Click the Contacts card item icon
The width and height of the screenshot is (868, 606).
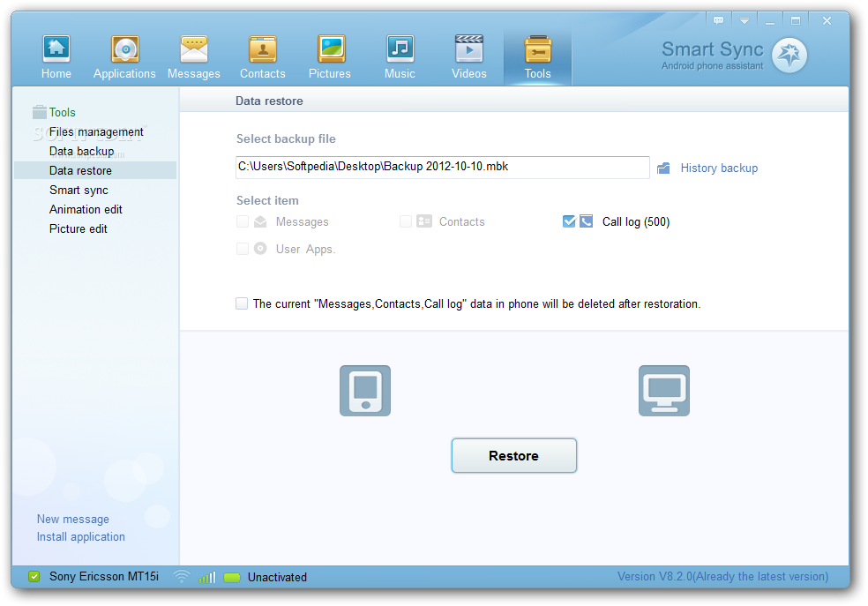pos(424,221)
